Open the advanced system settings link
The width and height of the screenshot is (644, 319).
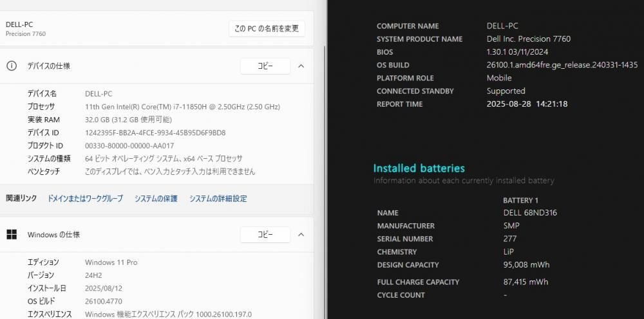[218, 199]
